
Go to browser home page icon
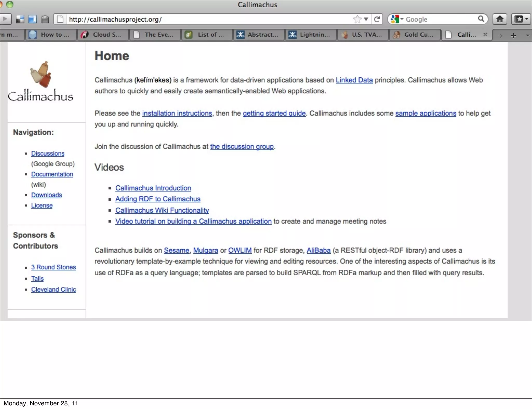click(500, 19)
